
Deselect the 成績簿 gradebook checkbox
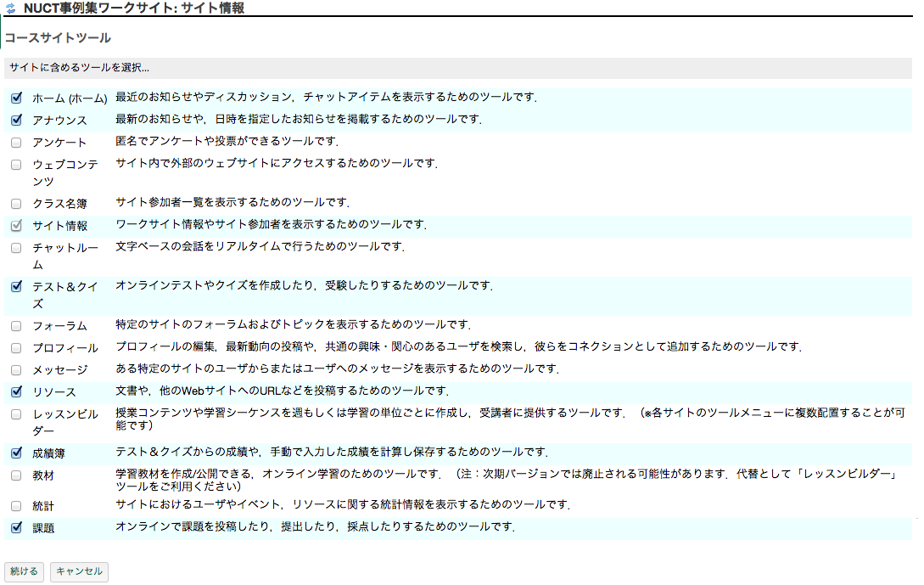(x=16, y=453)
